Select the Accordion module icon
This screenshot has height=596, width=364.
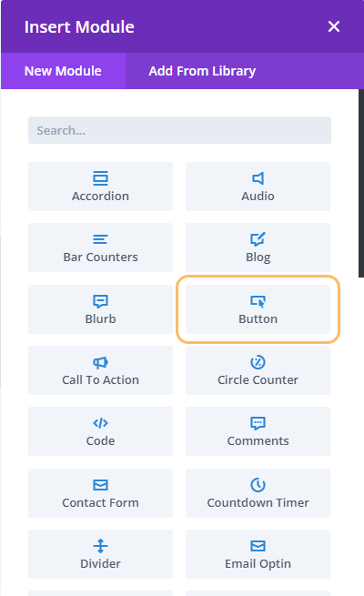(100, 178)
